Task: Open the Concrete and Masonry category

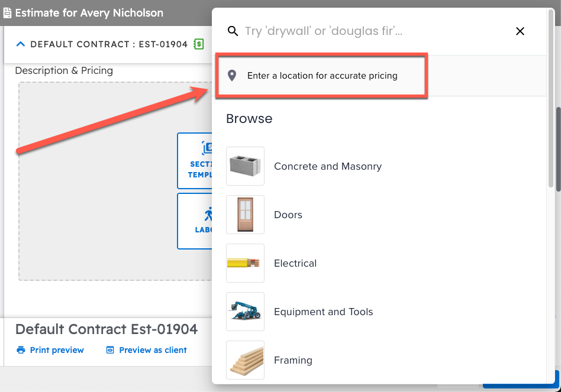Action: coord(327,166)
